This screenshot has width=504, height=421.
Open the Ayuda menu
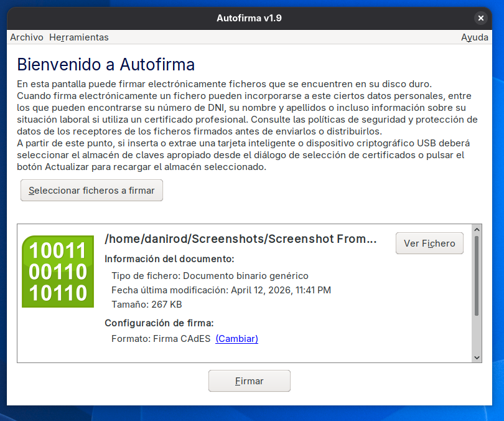(474, 37)
